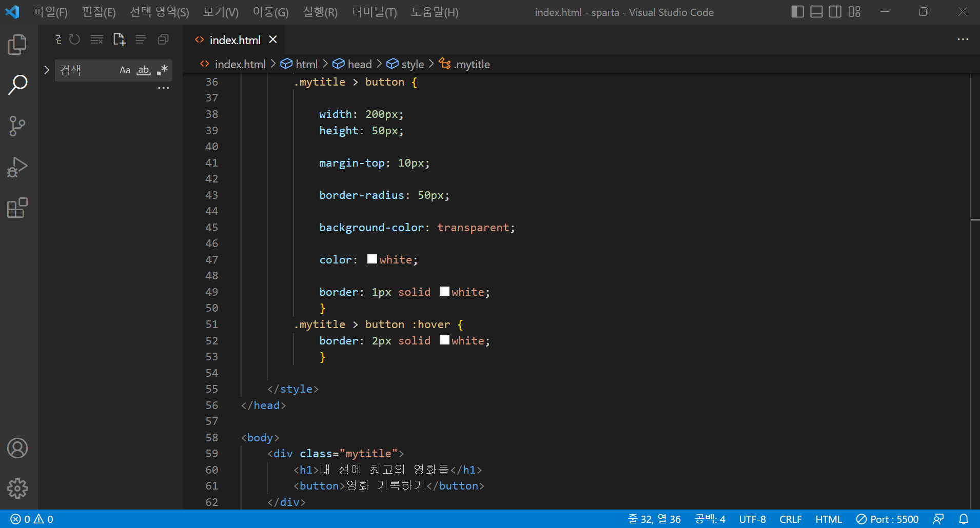This screenshot has height=528, width=980.
Task: Click white swatch on border line 49
Action: click(x=444, y=291)
